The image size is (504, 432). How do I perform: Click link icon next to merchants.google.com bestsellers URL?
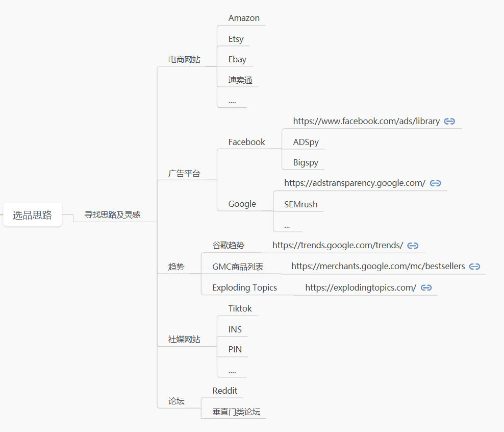click(x=474, y=267)
